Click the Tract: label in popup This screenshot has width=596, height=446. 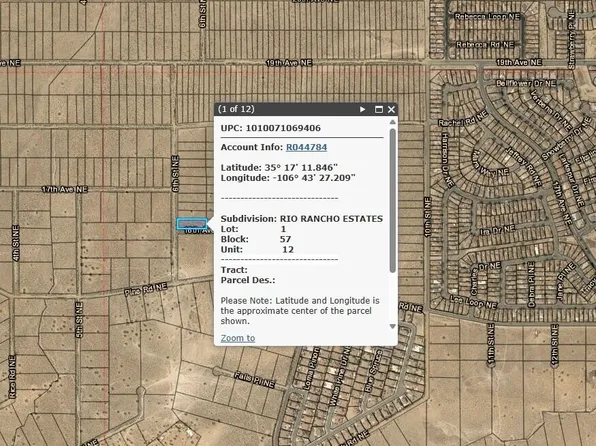(234, 270)
